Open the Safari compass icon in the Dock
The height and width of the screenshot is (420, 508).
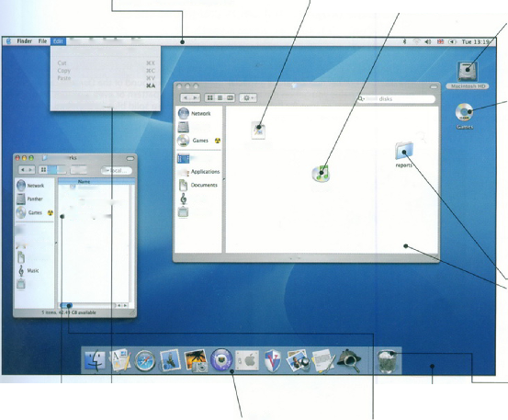click(145, 360)
